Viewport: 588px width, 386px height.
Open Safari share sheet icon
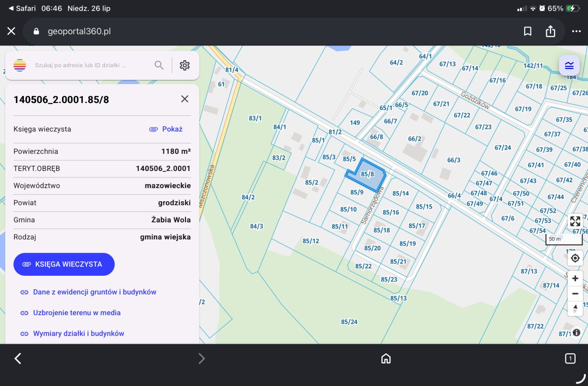click(550, 31)
